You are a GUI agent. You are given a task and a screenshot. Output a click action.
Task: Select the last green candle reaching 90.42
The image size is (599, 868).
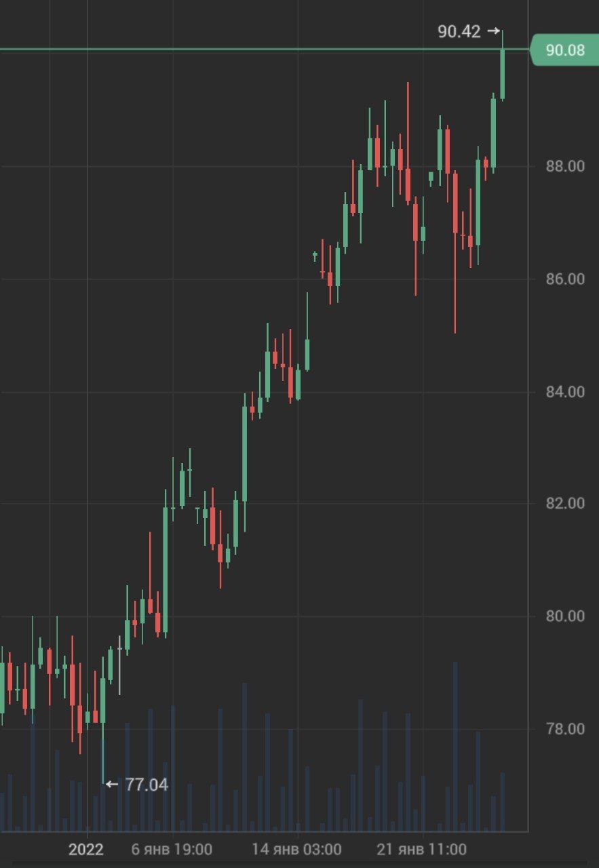[x=503, y=75]
